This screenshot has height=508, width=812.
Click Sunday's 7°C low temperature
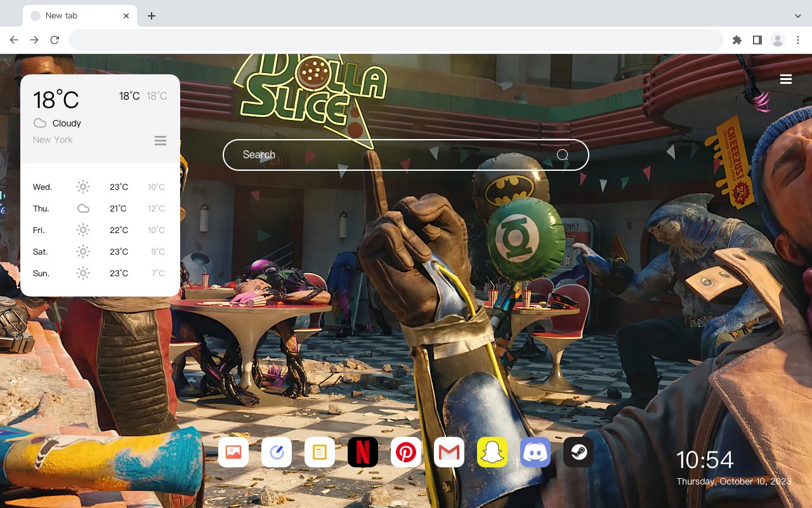point(158,273)
